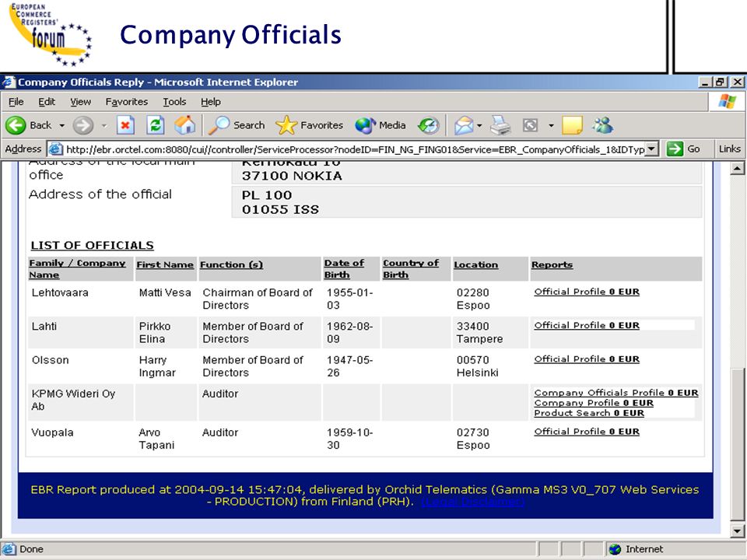Screen dimensions: 747x560
Task: Open the View menu
Action: [80, 101]
